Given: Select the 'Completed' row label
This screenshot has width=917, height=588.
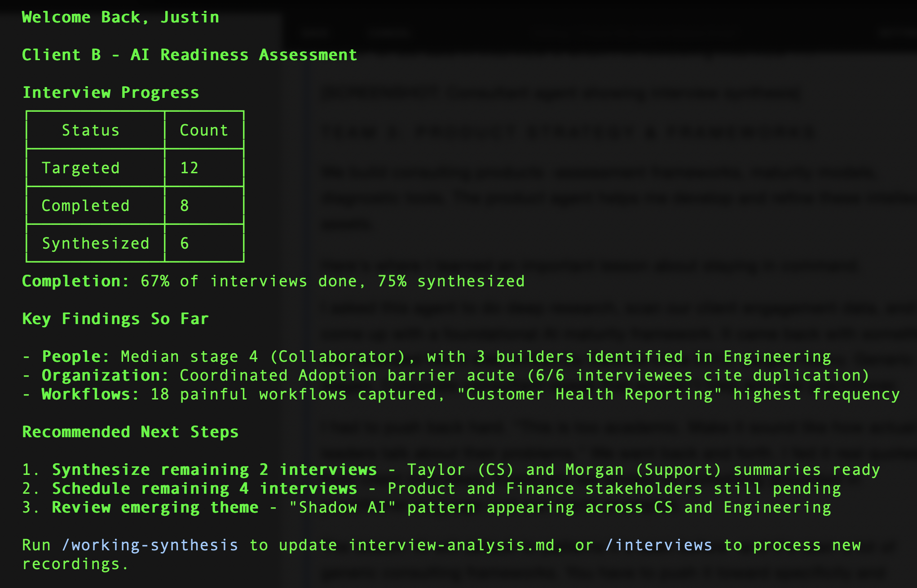Looking at the screenshot, I should tap(86, 206).
